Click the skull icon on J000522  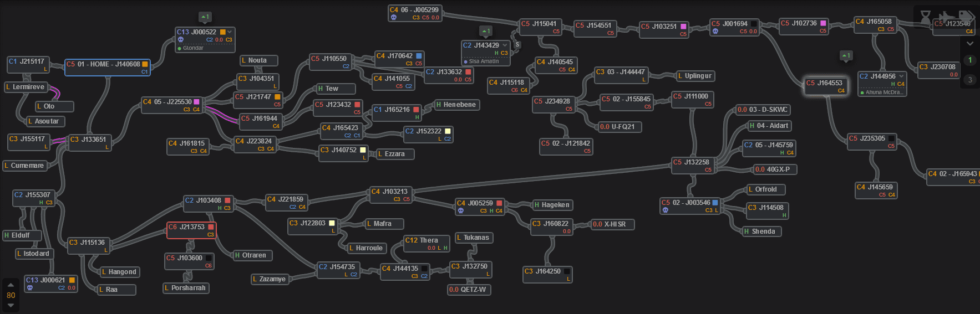180,40
